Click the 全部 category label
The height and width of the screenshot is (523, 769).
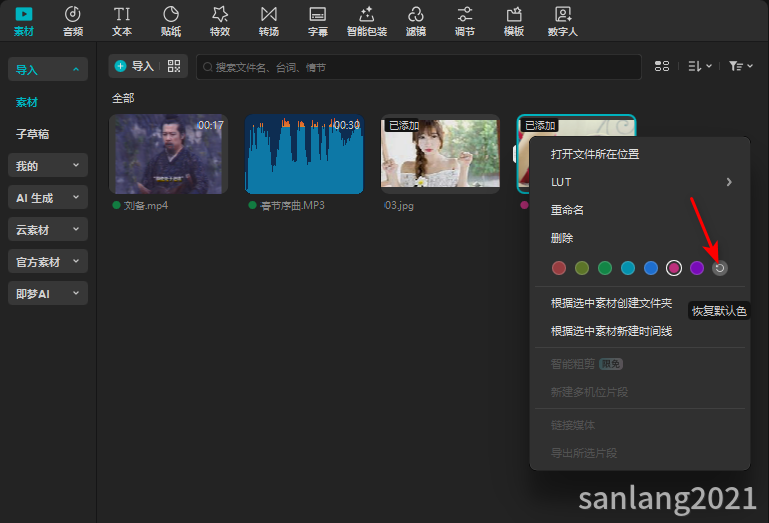pos(123,98)
